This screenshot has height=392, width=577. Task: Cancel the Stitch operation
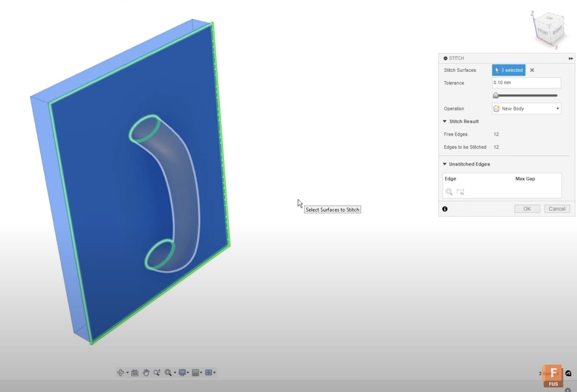tap(557, 208)
